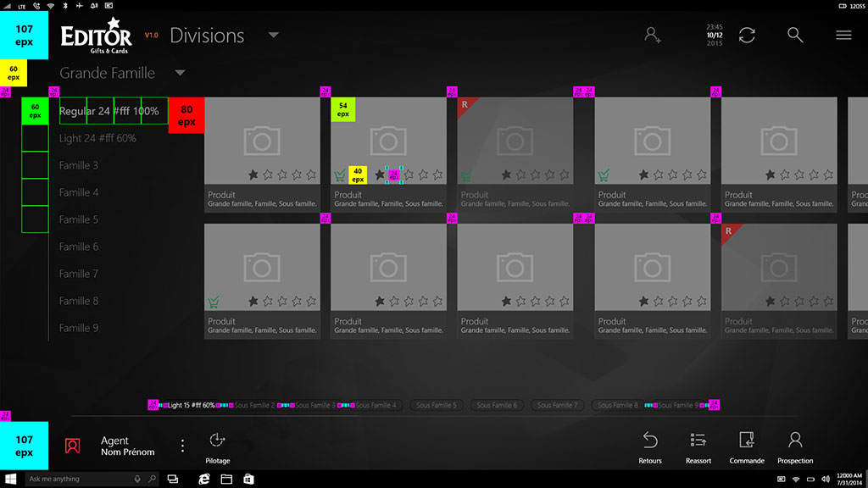Click the Commande icon
Image resolution: width=868 pixels, height=488 pixels.
click(747, 441)
